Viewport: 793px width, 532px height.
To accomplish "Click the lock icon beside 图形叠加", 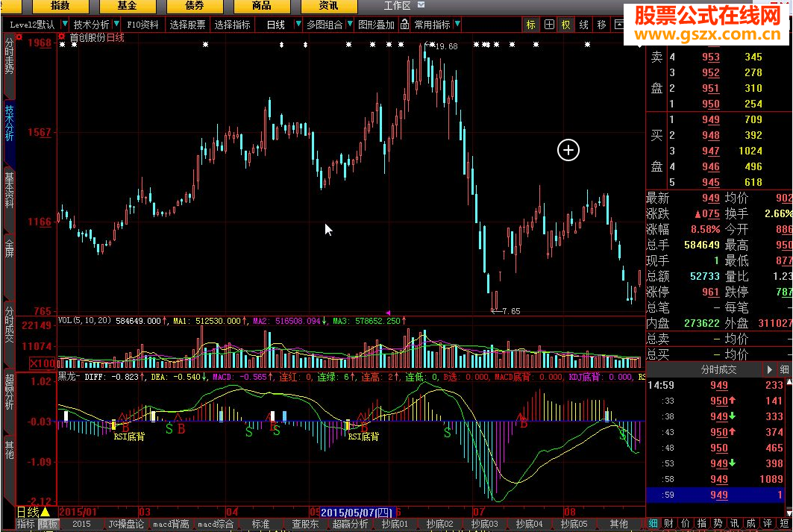I will tap(405, 25).
